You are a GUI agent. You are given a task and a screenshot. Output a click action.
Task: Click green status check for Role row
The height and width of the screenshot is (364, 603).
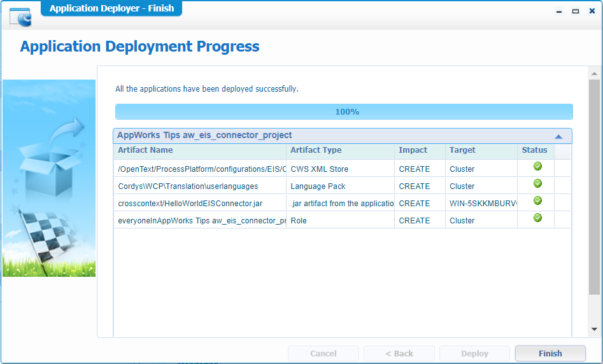(537, 218)
